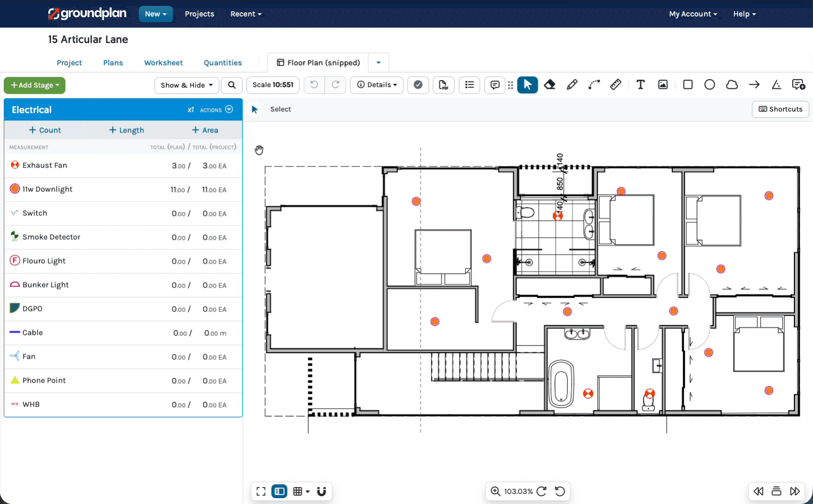This screenshot has width=813, height=504.
Task: Activate the ruler measure tool
Action: click(616, 85)
